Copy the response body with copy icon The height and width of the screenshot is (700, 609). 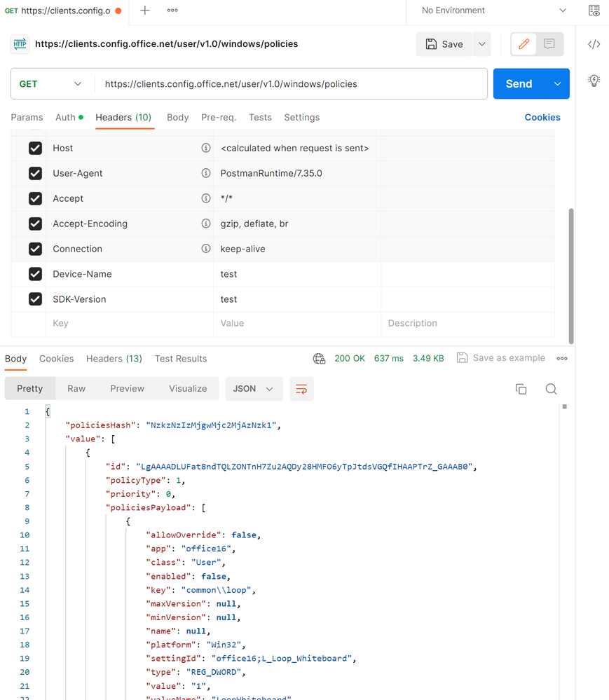(521, 389)
